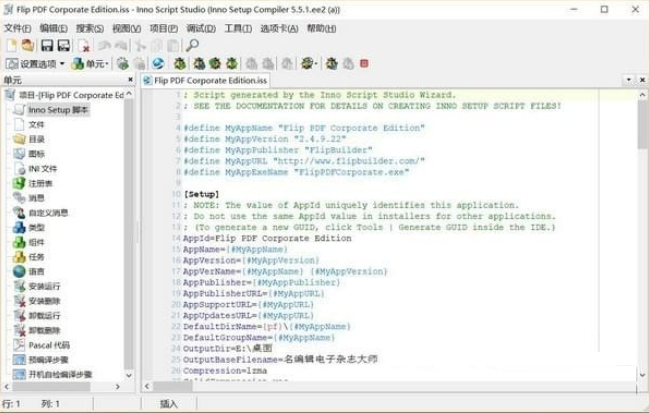Screen dimensions: 649x413
Task: Click the red stop toolbar button
Action: click(364, 64)
